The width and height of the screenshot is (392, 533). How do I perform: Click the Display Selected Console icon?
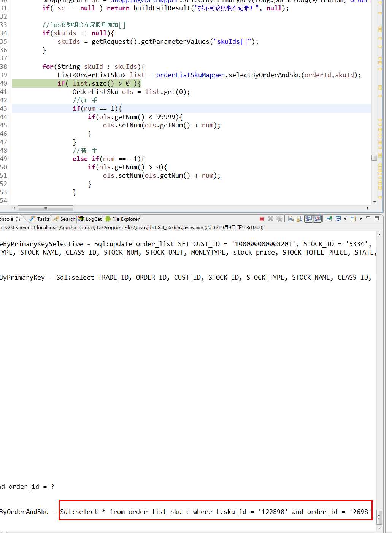pos(338,219)
